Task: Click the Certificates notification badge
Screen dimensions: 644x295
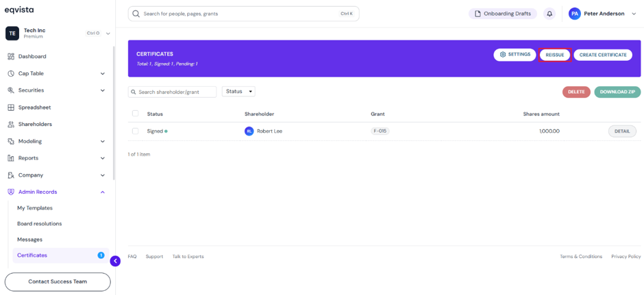Action: click(x=101, y=255)
